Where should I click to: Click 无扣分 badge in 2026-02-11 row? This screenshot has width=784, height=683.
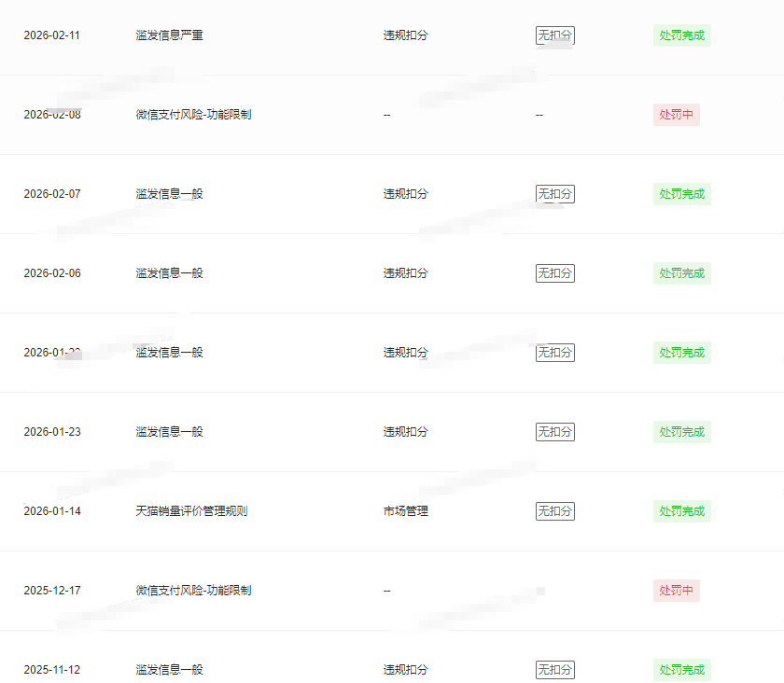coord(554,35)
